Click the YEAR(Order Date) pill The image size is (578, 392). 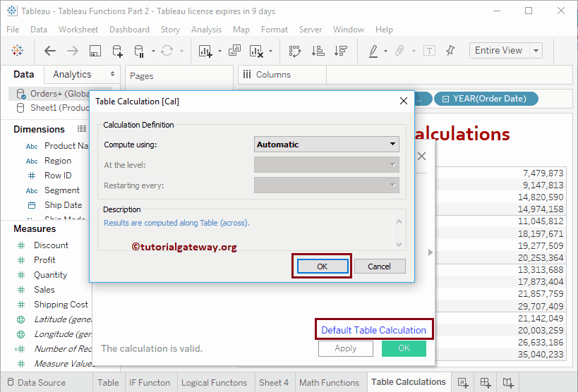click(486, 99)
